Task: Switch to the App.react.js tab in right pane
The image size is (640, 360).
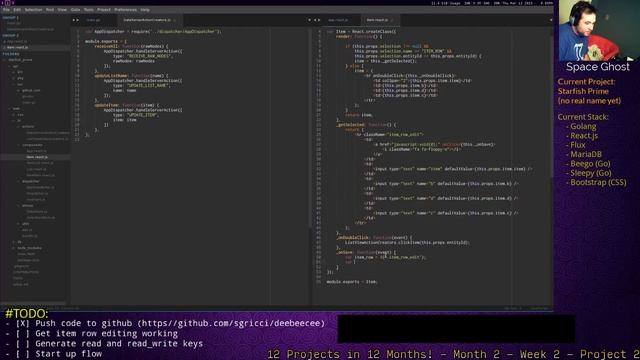Action: pos(338,20)
